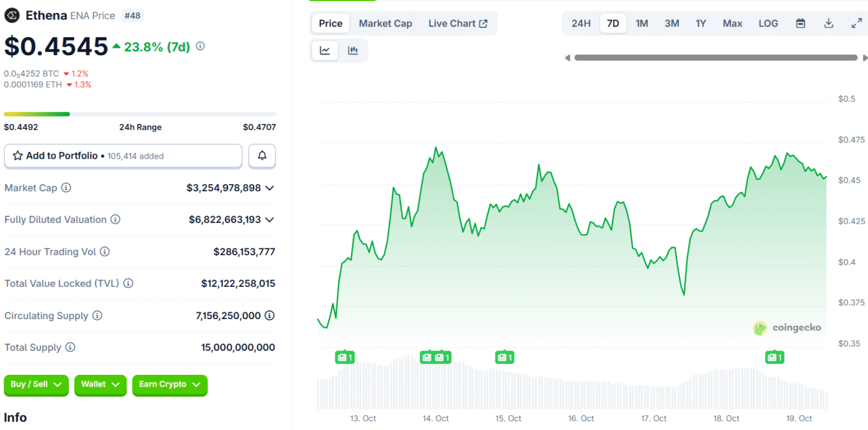
Task: Switch to the line chart view icon
Action: tap(325, 51)
